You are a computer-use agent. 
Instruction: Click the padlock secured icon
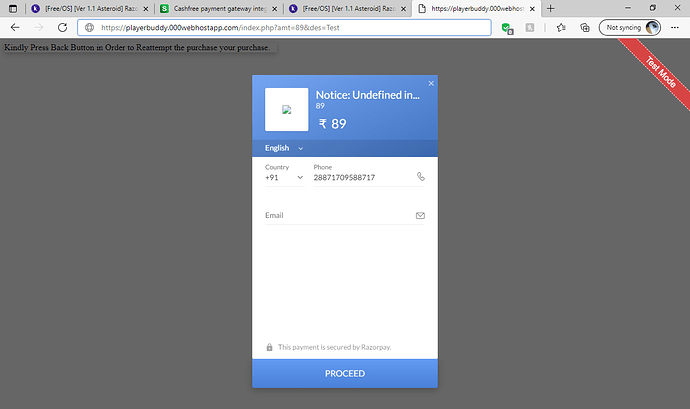click(x=269, y=347)
